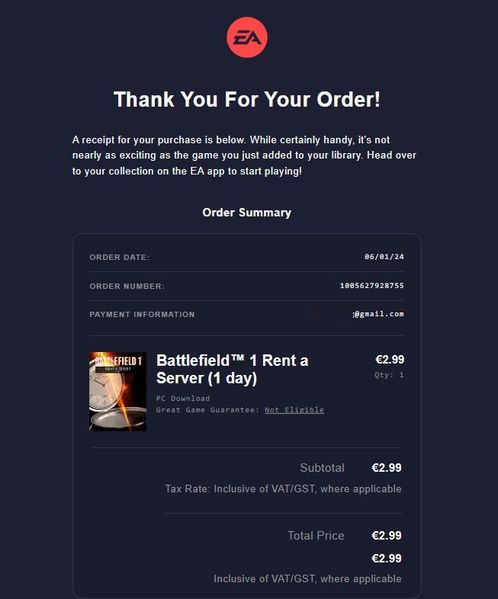
Task: Click the Thank You For Your Order heading
Action: tap(247, 99)
